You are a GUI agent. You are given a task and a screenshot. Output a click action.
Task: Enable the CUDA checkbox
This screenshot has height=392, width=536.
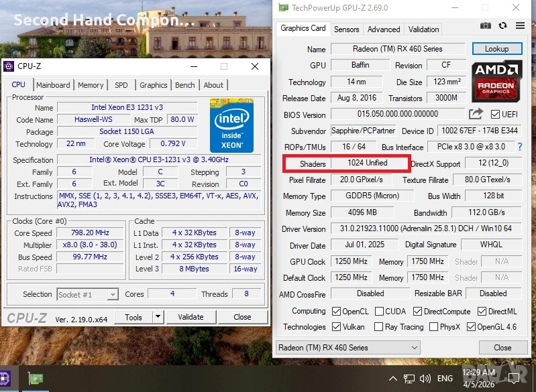point(380,311)
